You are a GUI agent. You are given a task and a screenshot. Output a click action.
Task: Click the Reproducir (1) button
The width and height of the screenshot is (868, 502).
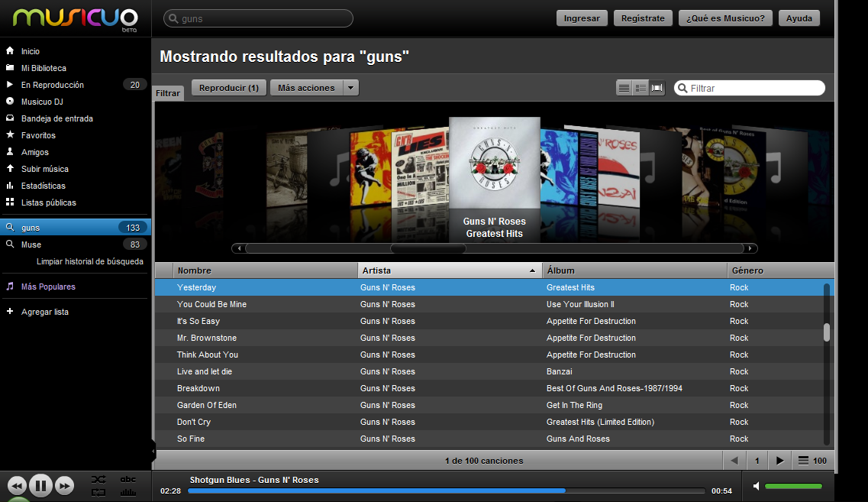pyautogui.click(x=228, y=88)
